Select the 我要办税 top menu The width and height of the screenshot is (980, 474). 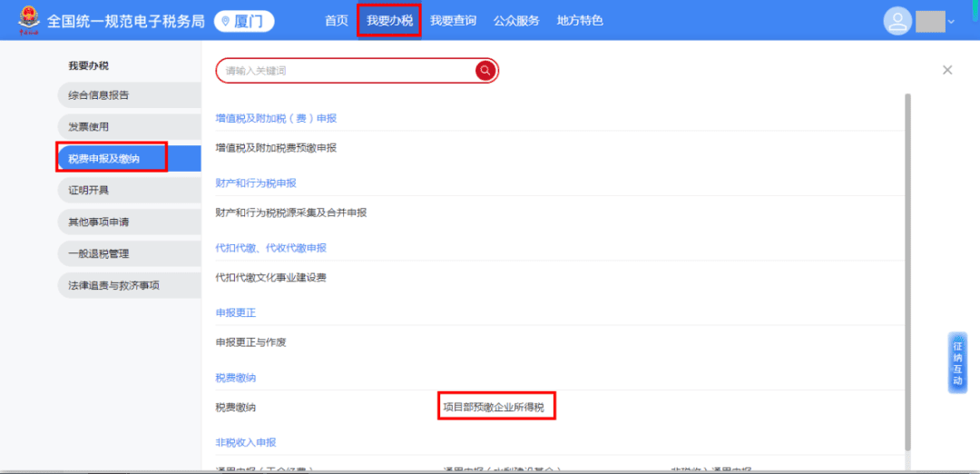(389, 21)
